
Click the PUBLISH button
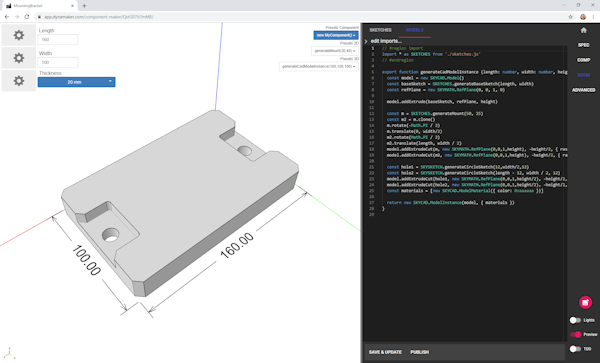click(x=420, y=352)
